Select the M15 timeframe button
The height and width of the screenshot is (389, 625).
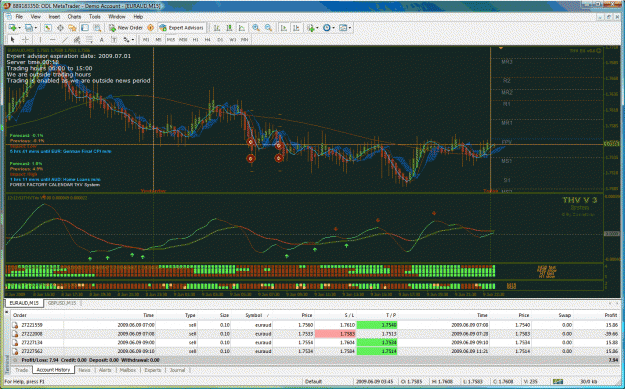tap(171, 39)
